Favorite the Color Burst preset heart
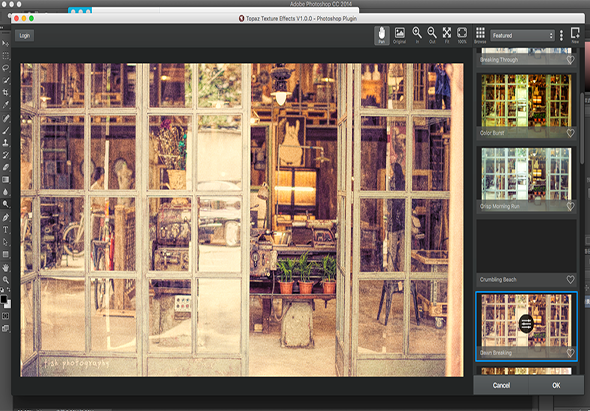590x411 pixels. click(x=570, y=133)
